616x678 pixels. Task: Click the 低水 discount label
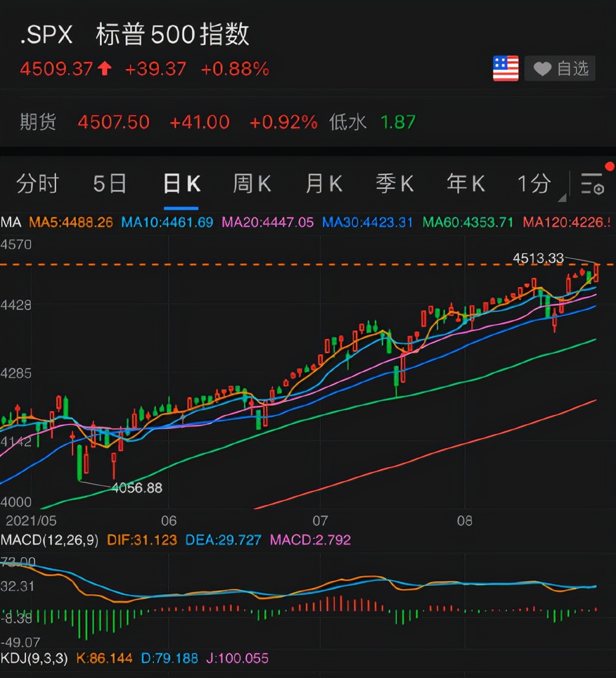(x=348, y=122)
